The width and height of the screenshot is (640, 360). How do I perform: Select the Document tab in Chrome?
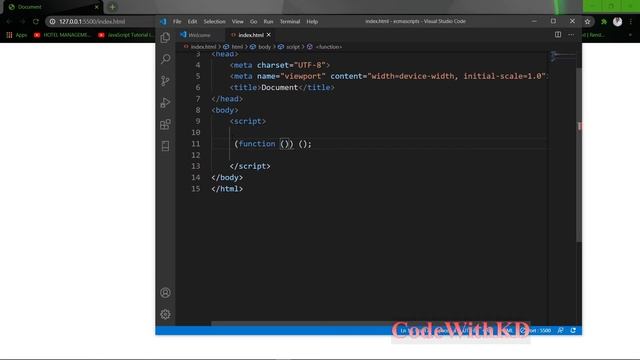point(51,7)
